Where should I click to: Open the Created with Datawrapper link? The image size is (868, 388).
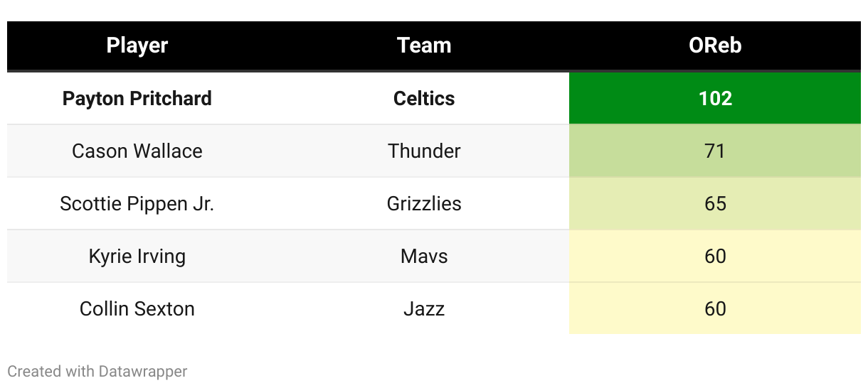tap(97, 371)
